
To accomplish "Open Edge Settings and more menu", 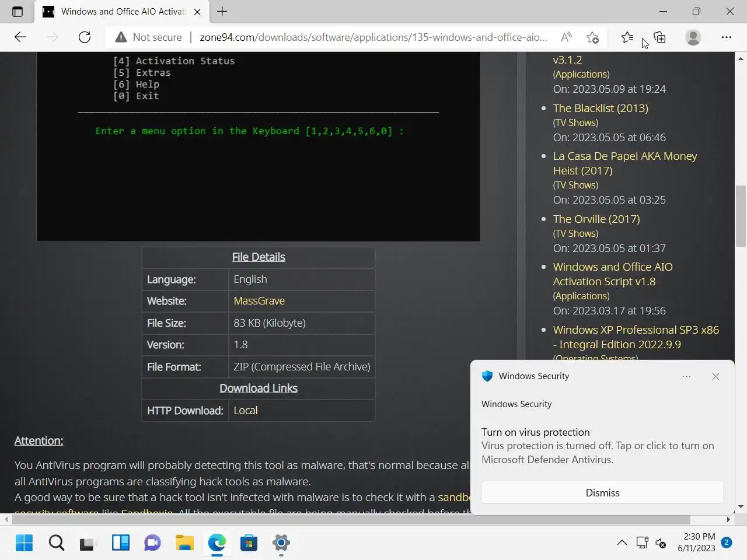I will click(x=727, y=37).
